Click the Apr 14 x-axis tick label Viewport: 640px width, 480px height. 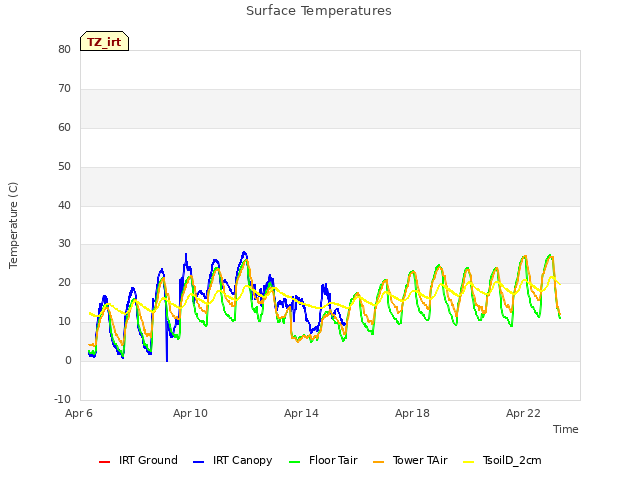coord(301,413)
